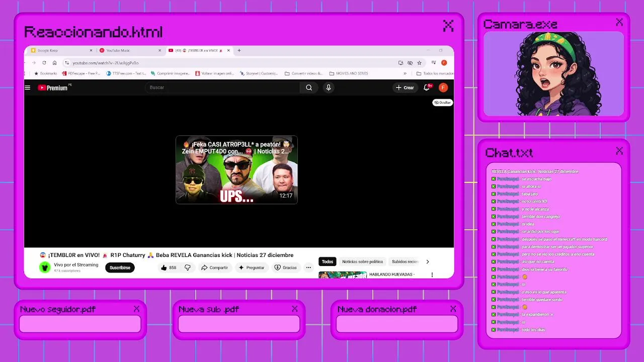Open the Bookmarks item in bookmarks bar
Image resolution: width=644 pixels, height=362 pixels.
[x=45, y=73]
